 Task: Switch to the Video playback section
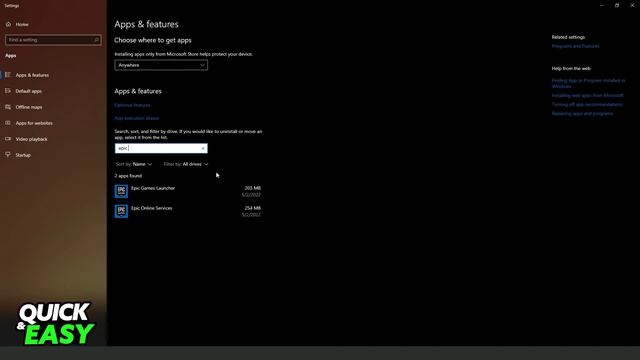(31, 139)
